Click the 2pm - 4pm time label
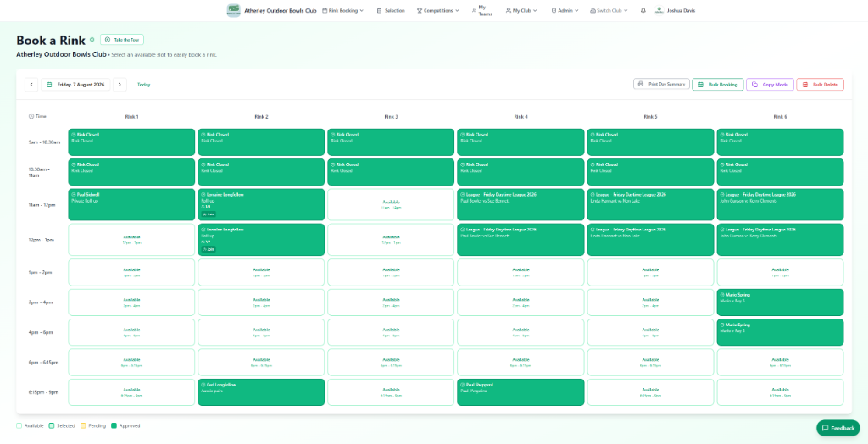Viewport: 868px width, 444px height. coord(42,302)
